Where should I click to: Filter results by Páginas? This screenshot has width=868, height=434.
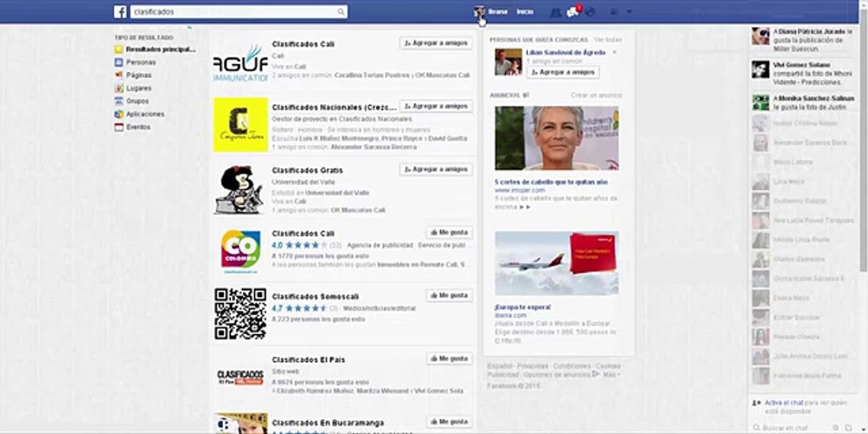139,75
